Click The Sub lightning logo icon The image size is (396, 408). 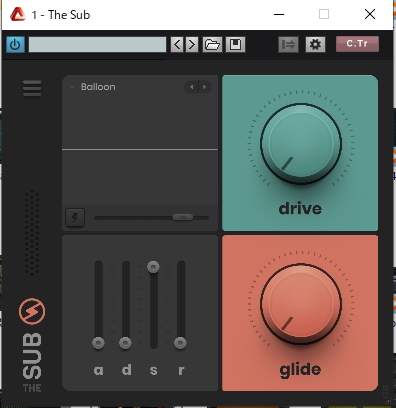(x=32, y=311)
